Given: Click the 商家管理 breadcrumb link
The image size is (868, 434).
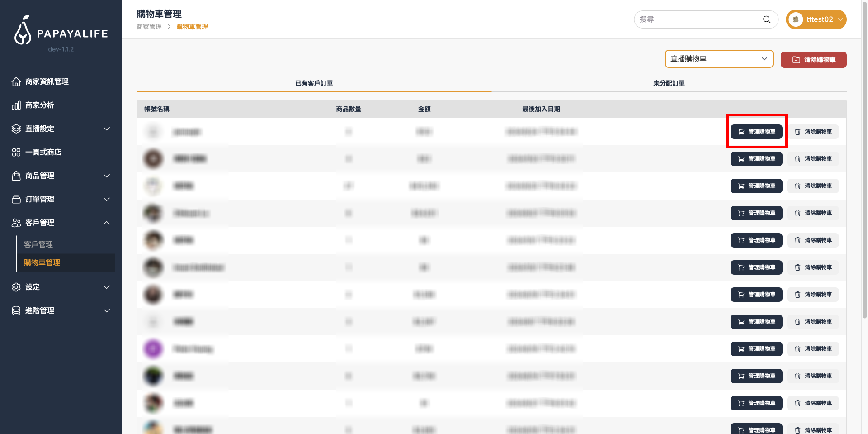Looking at the screenshot, I should click(149, 27).
